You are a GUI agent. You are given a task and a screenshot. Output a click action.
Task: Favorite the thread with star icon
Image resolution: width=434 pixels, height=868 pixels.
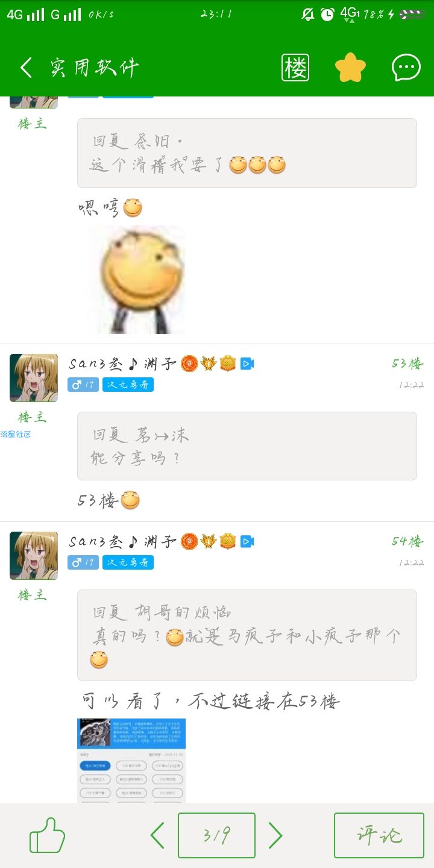click(x=350, y=68)
